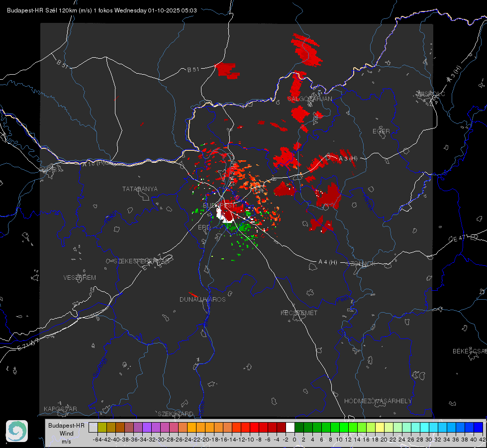Viewport: 487px width, 448px height.
Task: Select the white swatch between -2 and 0
Action: 290,428
